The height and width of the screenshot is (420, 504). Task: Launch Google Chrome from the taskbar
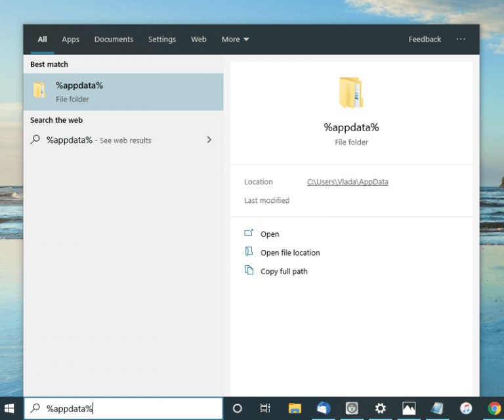tap(494, 408)
